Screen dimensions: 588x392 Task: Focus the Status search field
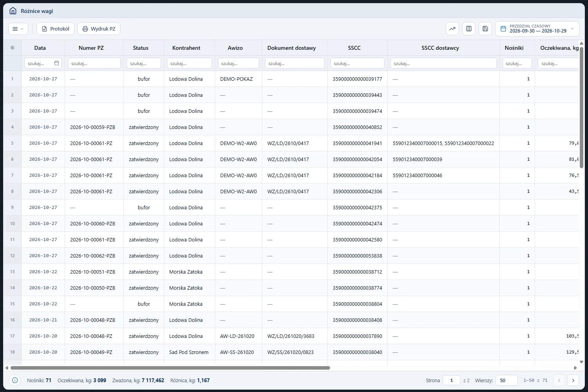coord(144,63)
